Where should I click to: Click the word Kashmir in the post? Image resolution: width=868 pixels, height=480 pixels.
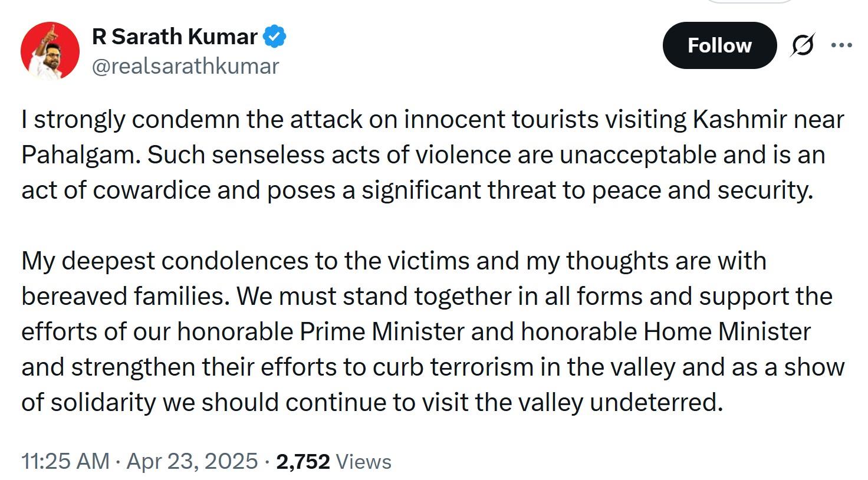739,120
